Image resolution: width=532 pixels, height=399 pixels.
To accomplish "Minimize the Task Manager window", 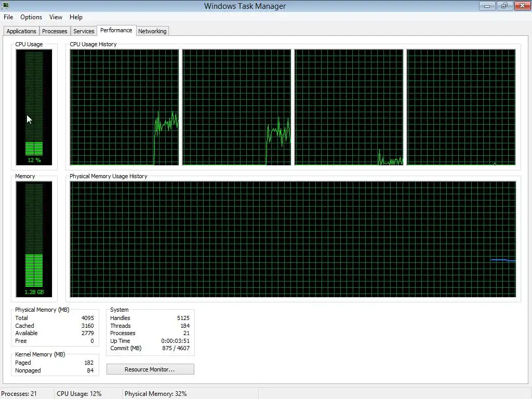I will [x=487, y=6].
